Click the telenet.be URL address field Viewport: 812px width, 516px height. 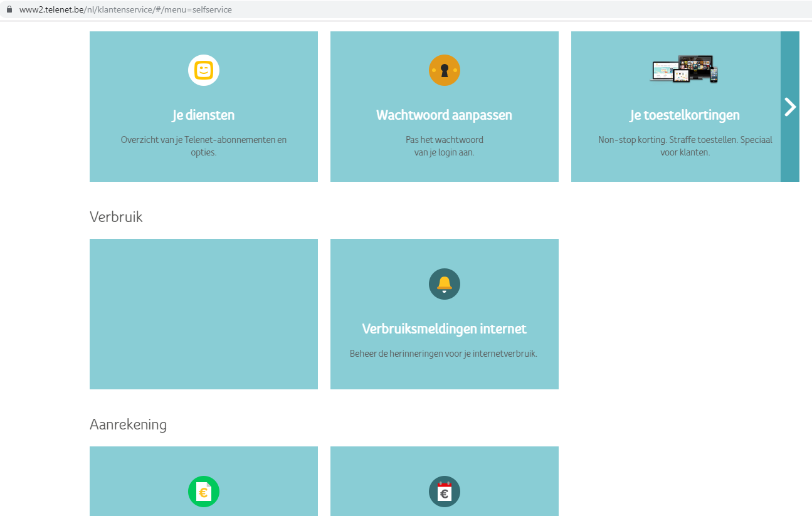(x=125, y=10)
